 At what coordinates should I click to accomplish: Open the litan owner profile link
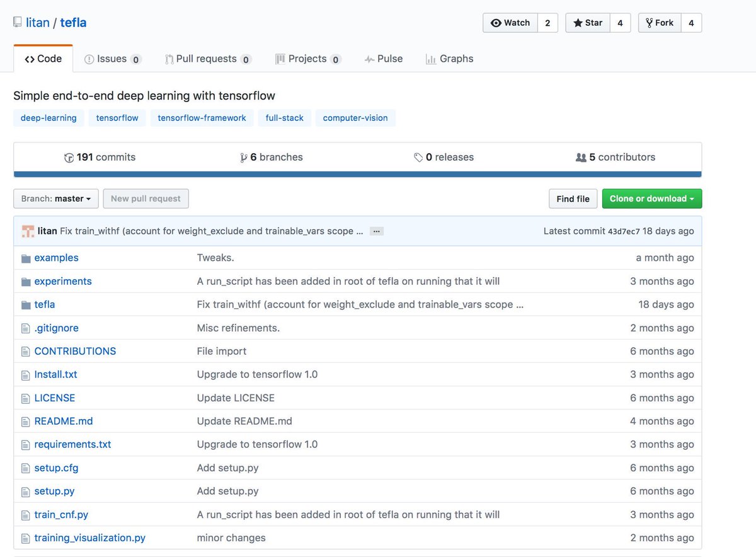point(37,23)
